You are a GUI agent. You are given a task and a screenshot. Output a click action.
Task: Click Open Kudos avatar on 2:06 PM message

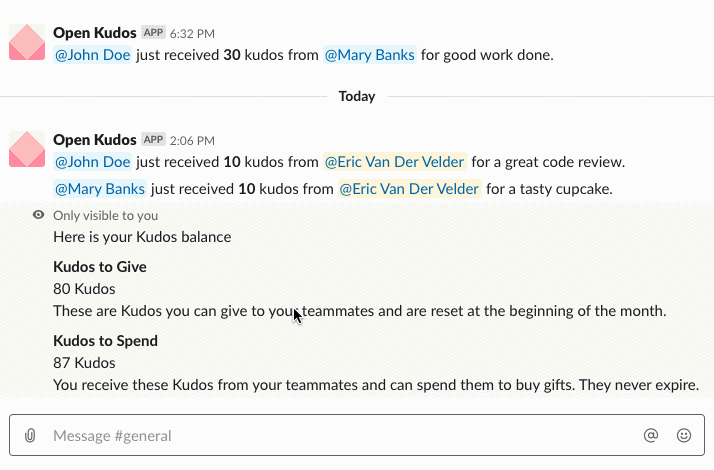pyautogui.click(x=27, y=149)
